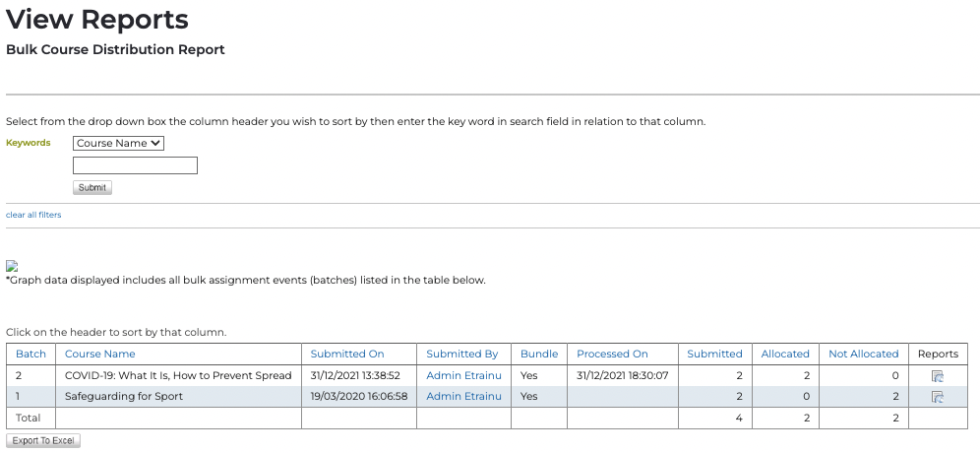Open report icon for COVID-19 batch
Screen dimensions: 980x453
click(x=938, y=375)
